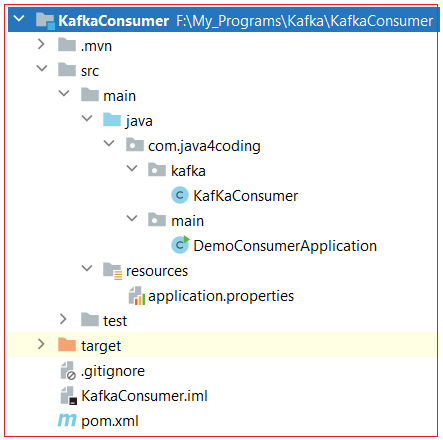Expand the .mvn folder
Image resolution: width=443 pixels, height=440 pixels.
[x=41, y=44]
